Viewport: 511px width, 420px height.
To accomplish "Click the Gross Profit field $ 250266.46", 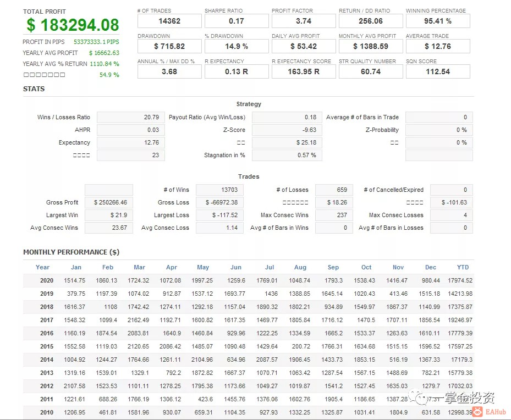I will point(109,202).
